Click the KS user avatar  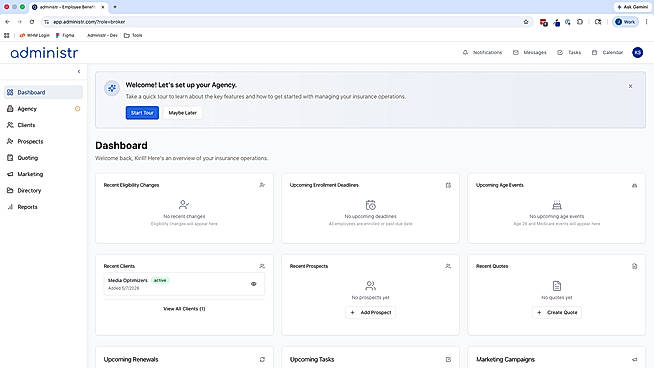pyautogui.click(x=637, y=53)
